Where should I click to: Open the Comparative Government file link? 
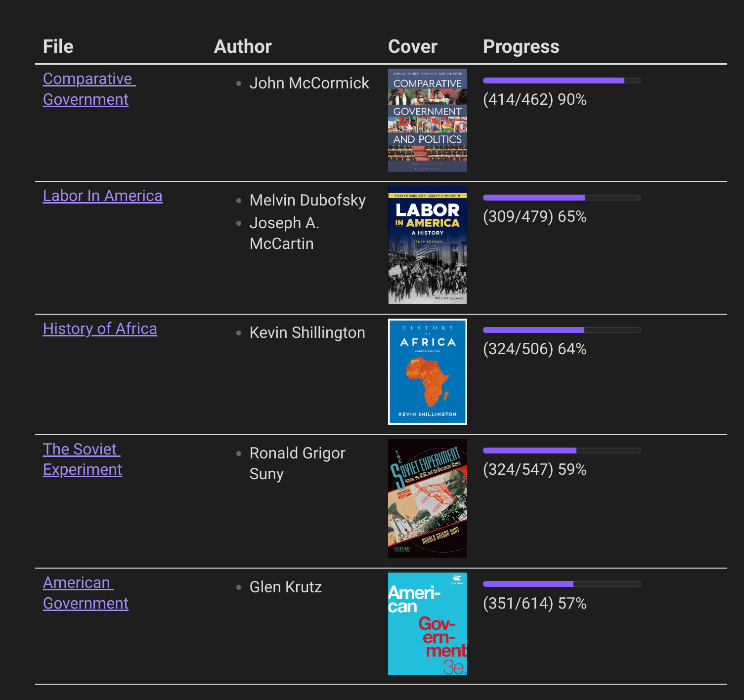[89, 89]
